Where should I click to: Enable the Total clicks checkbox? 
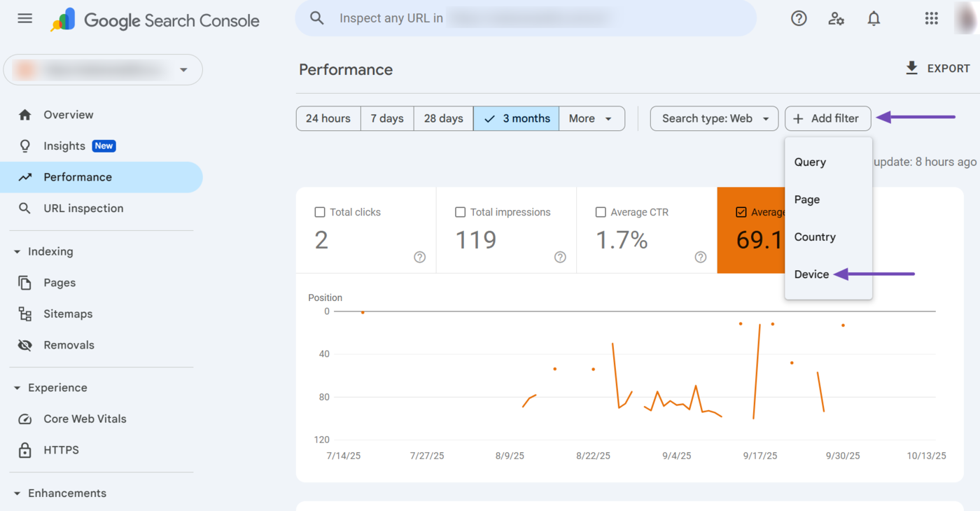[x=320, y=212]
